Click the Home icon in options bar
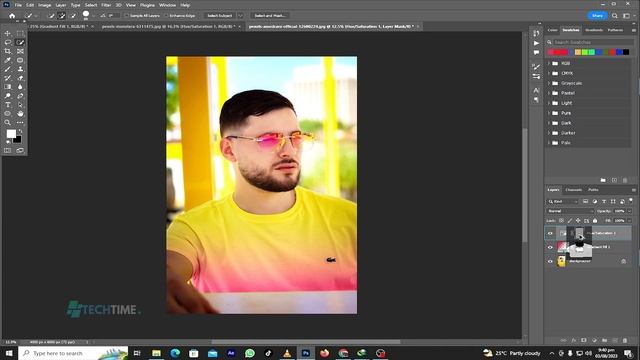Image resolution: width=640 pixels, height=360 pixels. tap(12, 16)
